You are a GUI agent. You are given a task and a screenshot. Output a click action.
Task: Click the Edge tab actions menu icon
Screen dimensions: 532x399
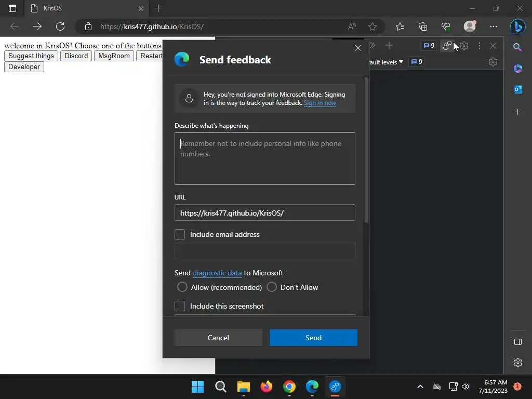click(x=12, y=8)
